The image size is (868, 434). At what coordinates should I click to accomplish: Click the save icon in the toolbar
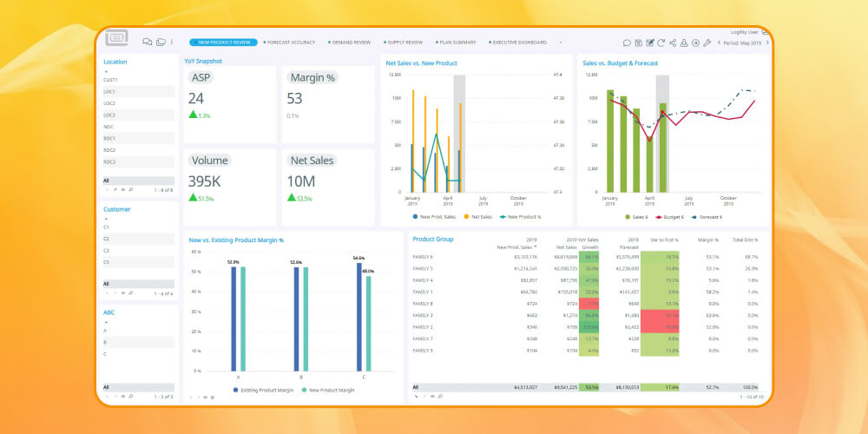point(638,43)
